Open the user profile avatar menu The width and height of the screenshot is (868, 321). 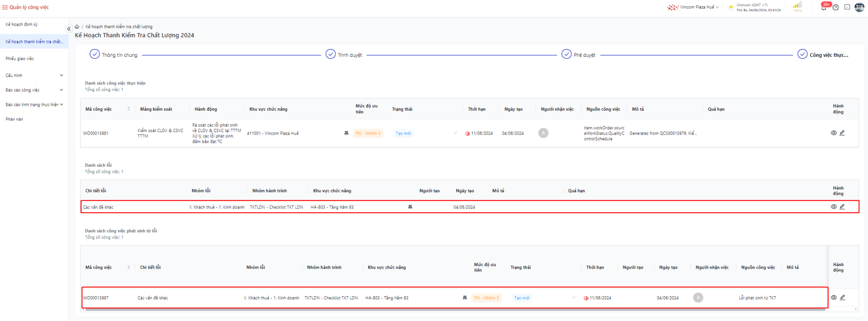859,7
